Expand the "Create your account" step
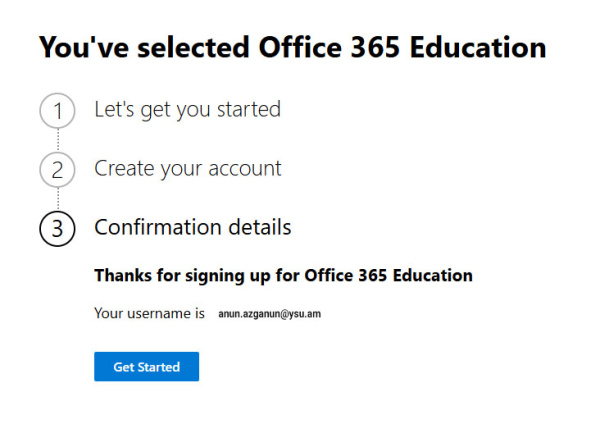The image size is (600, 424). [x=188, y=168]
